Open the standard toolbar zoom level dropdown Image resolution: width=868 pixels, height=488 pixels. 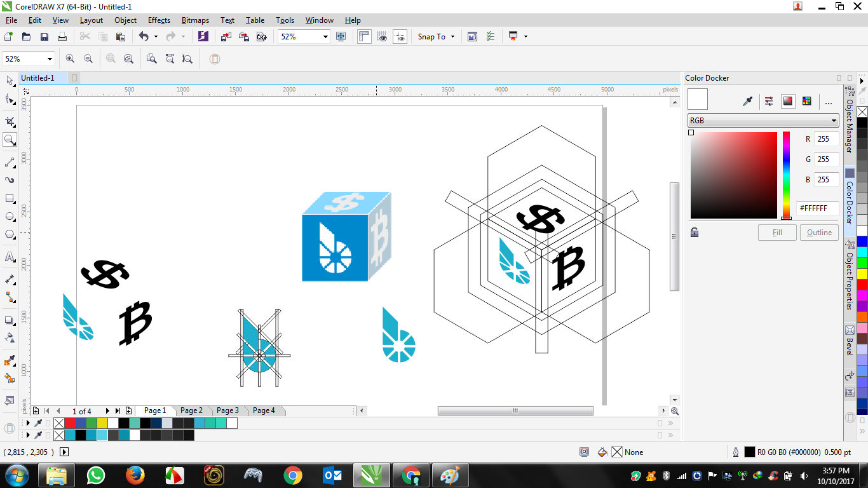click(x=326, y=37)
